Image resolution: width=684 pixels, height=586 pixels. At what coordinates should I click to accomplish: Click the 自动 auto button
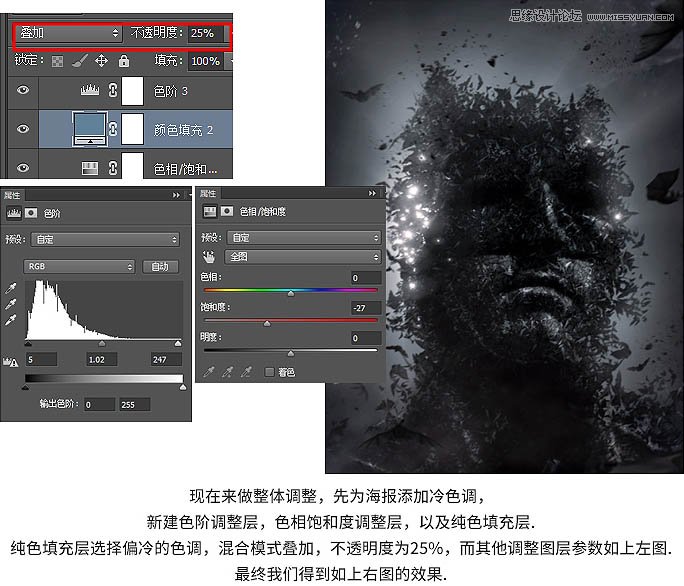coord(160,266)
